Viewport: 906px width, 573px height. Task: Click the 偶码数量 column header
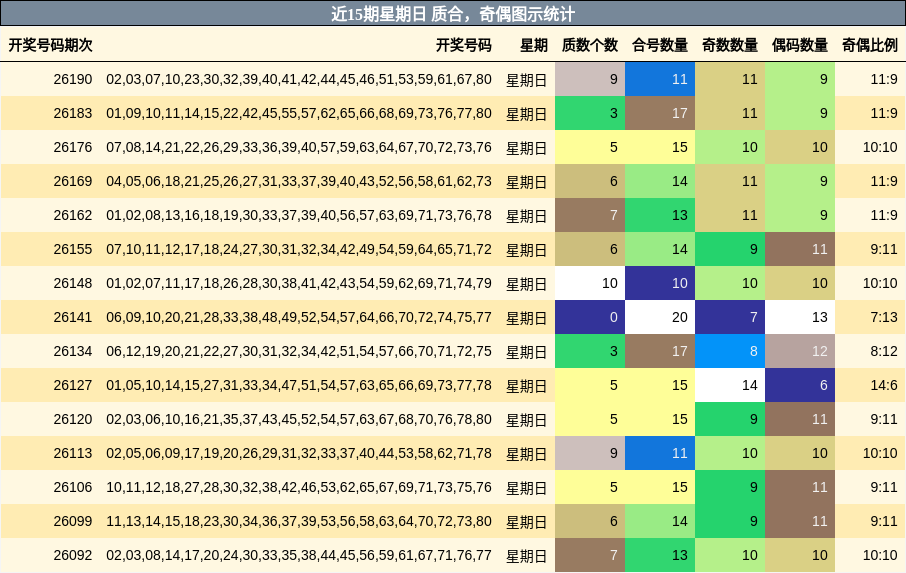click(799, 45)
